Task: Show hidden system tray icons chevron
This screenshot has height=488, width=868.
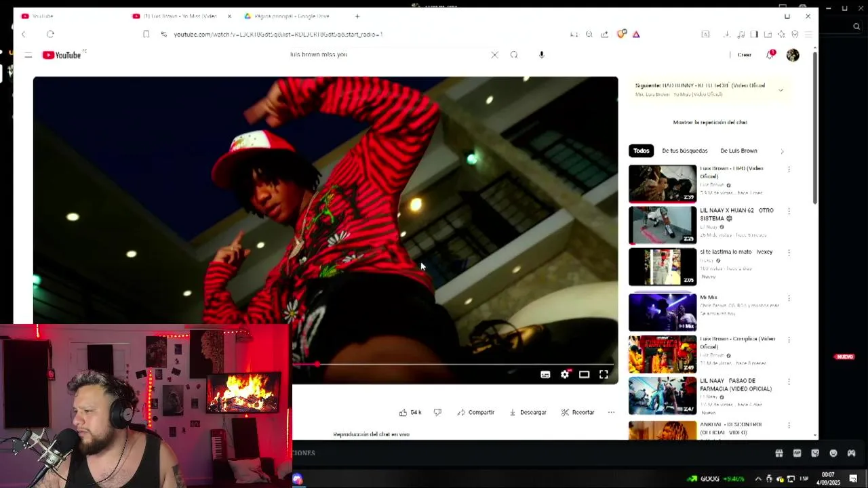Action: (758, 479)
